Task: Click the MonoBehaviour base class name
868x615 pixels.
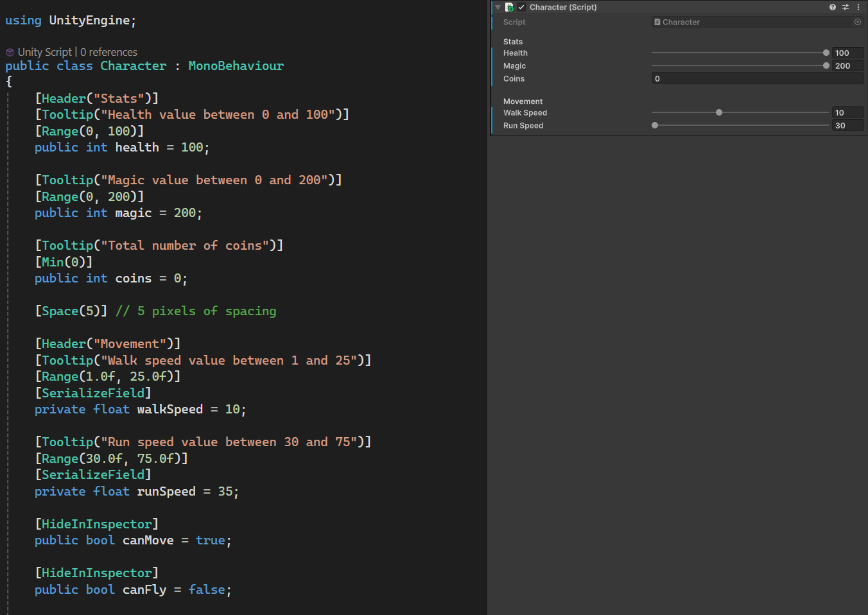Action: 236,65
